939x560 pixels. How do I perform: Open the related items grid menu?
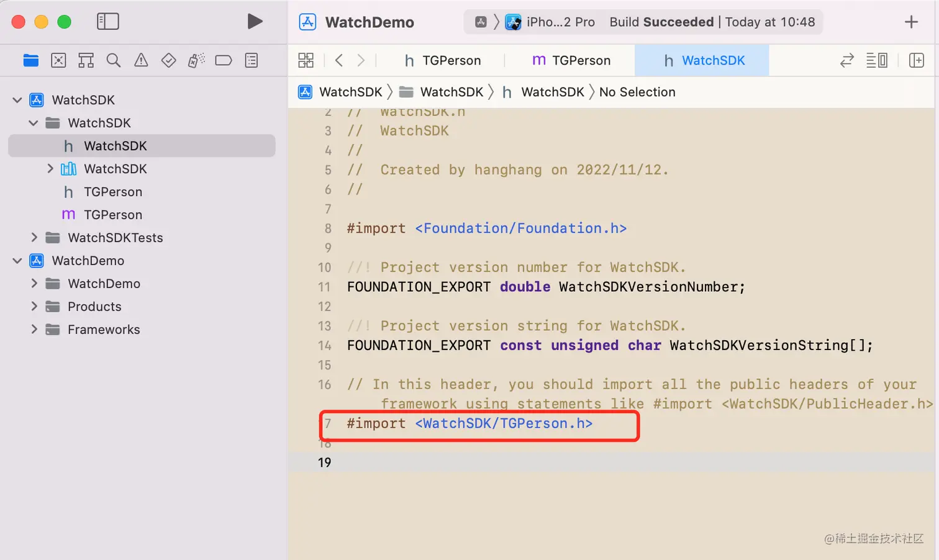306,60
